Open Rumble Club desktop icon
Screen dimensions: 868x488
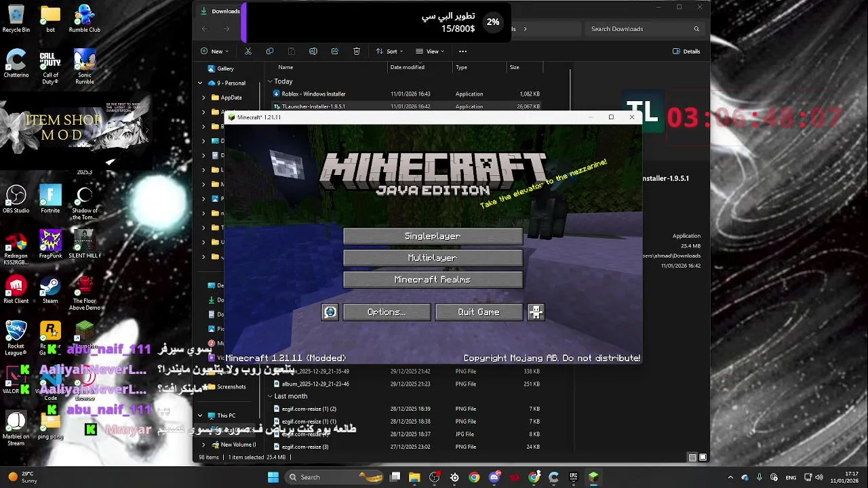(x=84, y=19)
